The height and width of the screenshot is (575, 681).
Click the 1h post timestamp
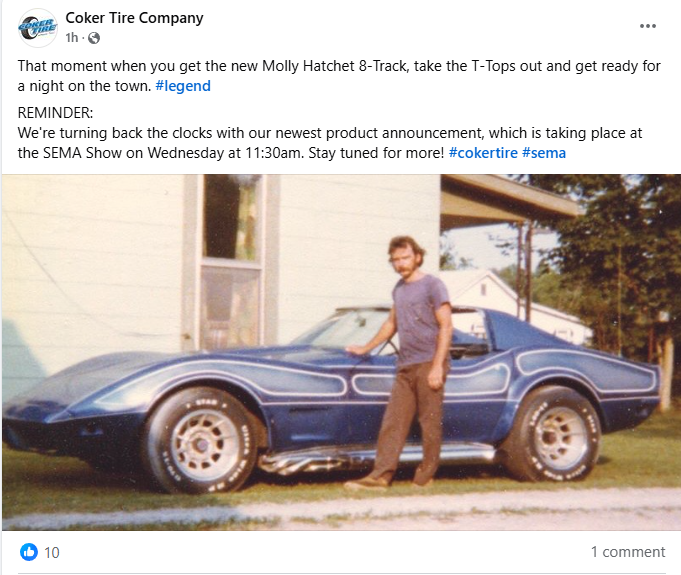click(71, 38)
